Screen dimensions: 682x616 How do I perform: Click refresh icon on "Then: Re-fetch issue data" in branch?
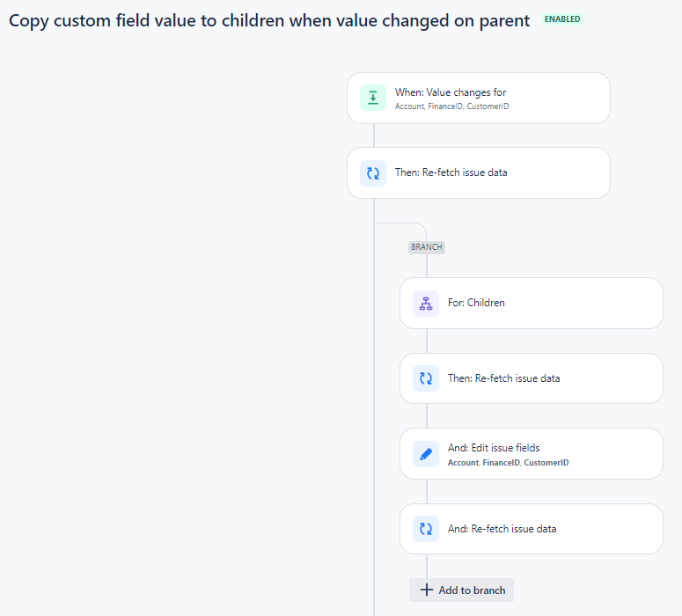coord(426,378)
